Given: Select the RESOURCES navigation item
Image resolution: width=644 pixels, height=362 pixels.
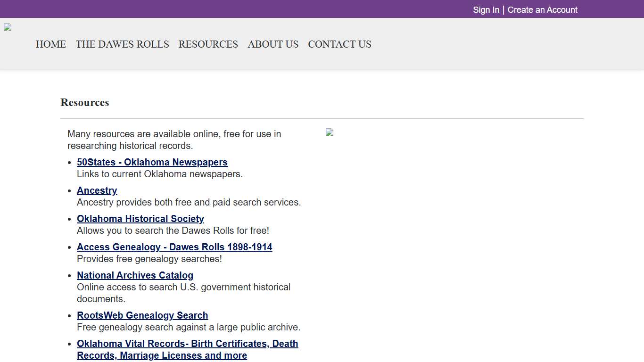Looking at the screenshot, I should point(208,44).
